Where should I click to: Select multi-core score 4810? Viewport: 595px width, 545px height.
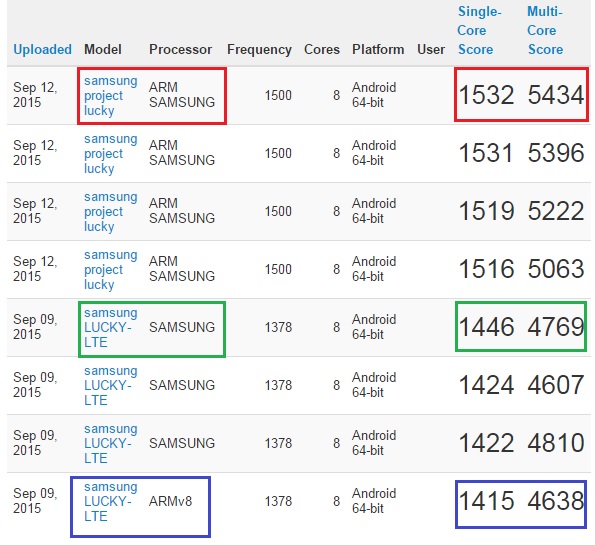[x=556, y=443]
